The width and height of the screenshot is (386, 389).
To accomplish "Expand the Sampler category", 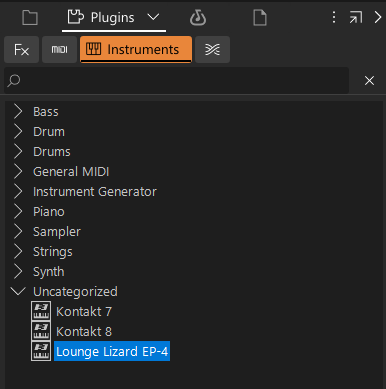I will click(x=18, y=232).
